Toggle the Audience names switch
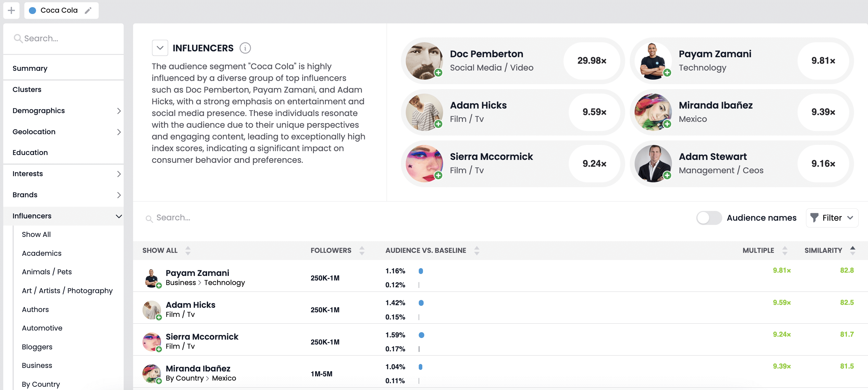The width and height of the screenshot is (868, 390). pyautogui.click(x=709, y=218)
